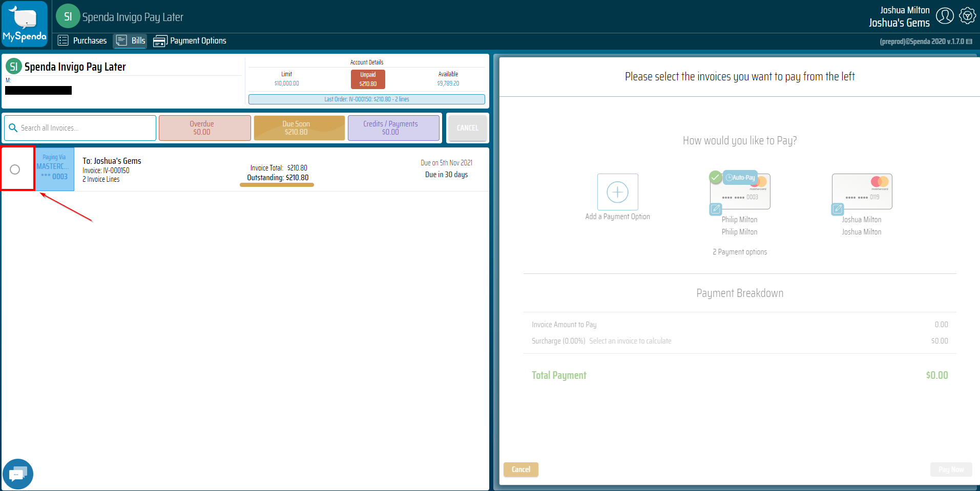Image resolution: width=980 pixels, height=491 pixels.
Task: Click the MySpenda whale logo
Action: 25,24
